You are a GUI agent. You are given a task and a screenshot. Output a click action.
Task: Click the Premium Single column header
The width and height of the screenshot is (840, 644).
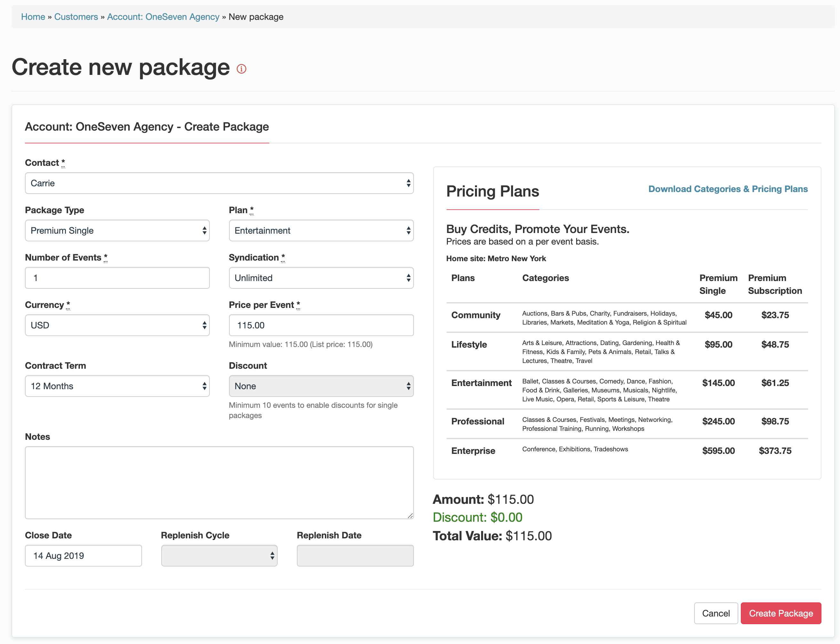(718, 285)
